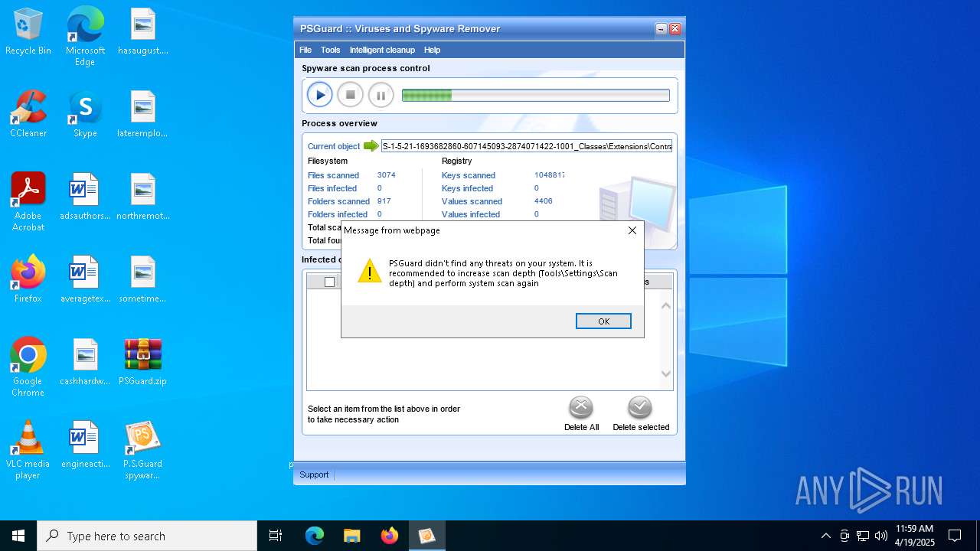Open File Explorer from taskbar
The width and height of the screenshot is (980, 551).
coord(352,536)
